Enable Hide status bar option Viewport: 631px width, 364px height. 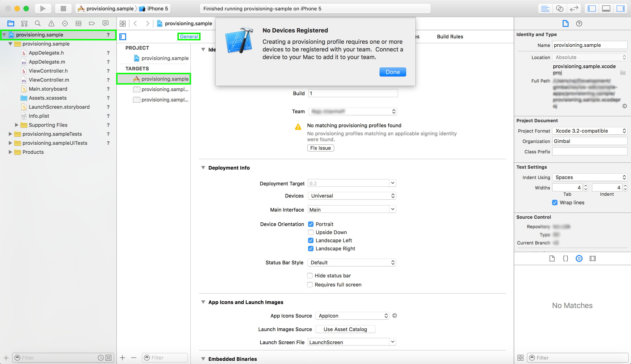click(310, 276)
